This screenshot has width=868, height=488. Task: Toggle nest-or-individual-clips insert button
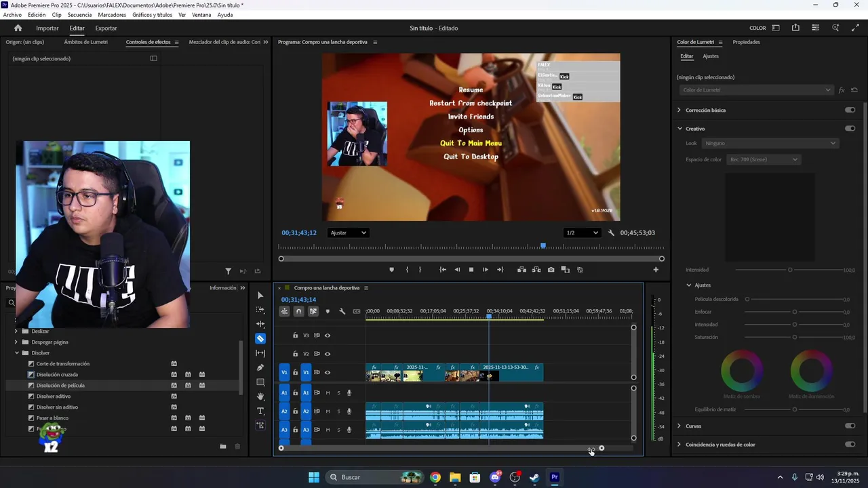tap(284, 311)
